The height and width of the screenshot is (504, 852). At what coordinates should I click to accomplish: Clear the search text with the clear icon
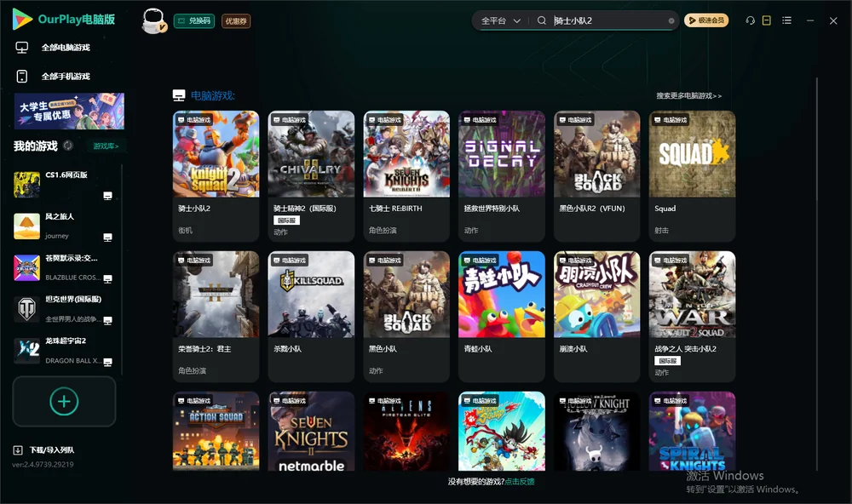tap(671, 20)
